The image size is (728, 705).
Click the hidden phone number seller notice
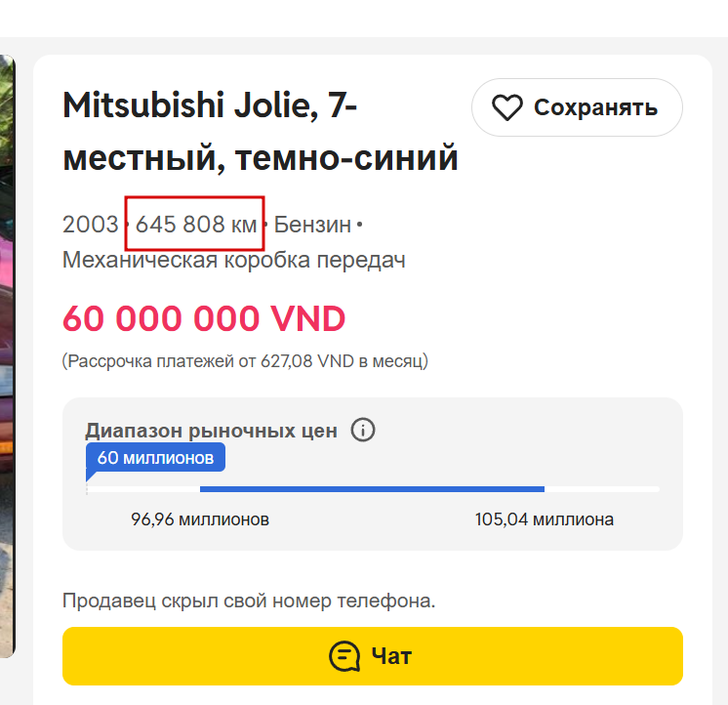coord(249,601)
